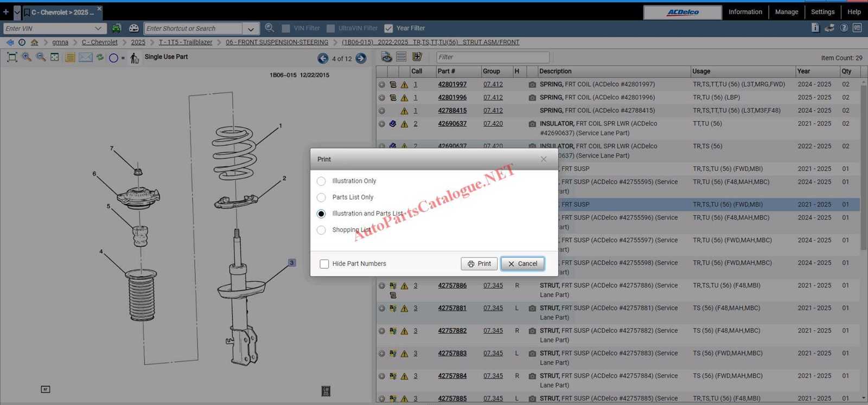Open part number 42801997 link
868x405 pixels.
452,85
